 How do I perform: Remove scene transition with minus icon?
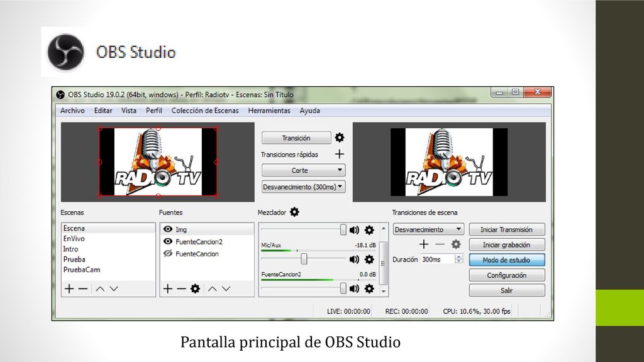[x=440, y=244]
